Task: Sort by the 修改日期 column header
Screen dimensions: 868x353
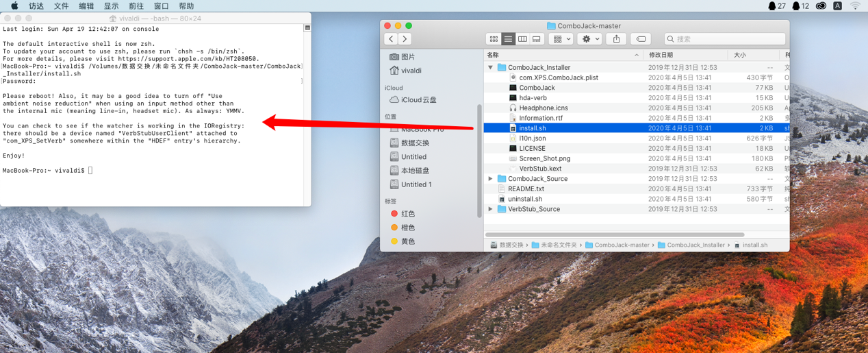Action: point(687,55)
